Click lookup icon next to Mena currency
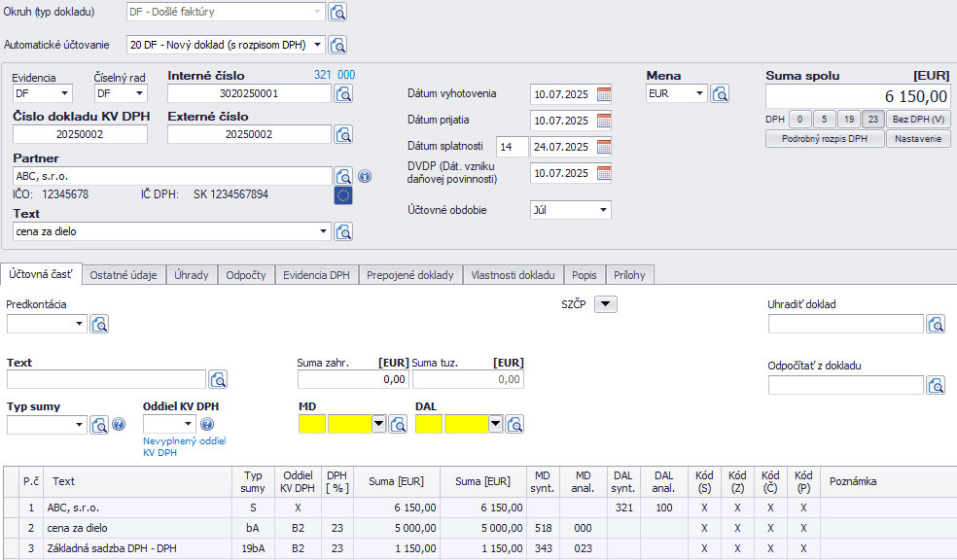This screenshot has height=560, width=957. pyautogui.click(x=720, y=93)
